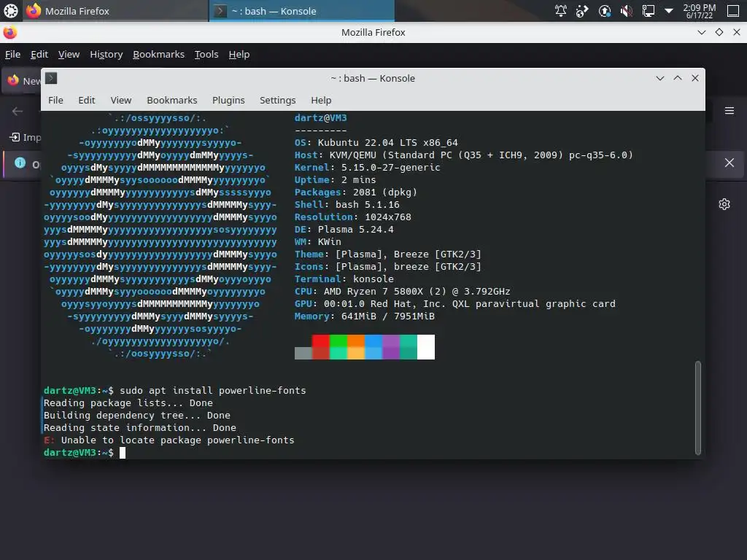Click 'Building dependency tree... Done' line
The image size is (747, 560).
[136, 416]
